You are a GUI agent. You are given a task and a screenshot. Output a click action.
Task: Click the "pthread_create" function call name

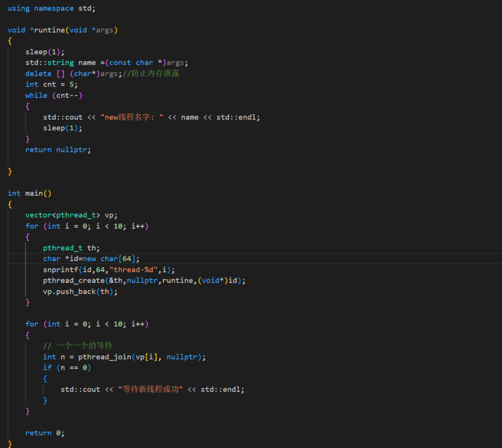pos(74,281)
